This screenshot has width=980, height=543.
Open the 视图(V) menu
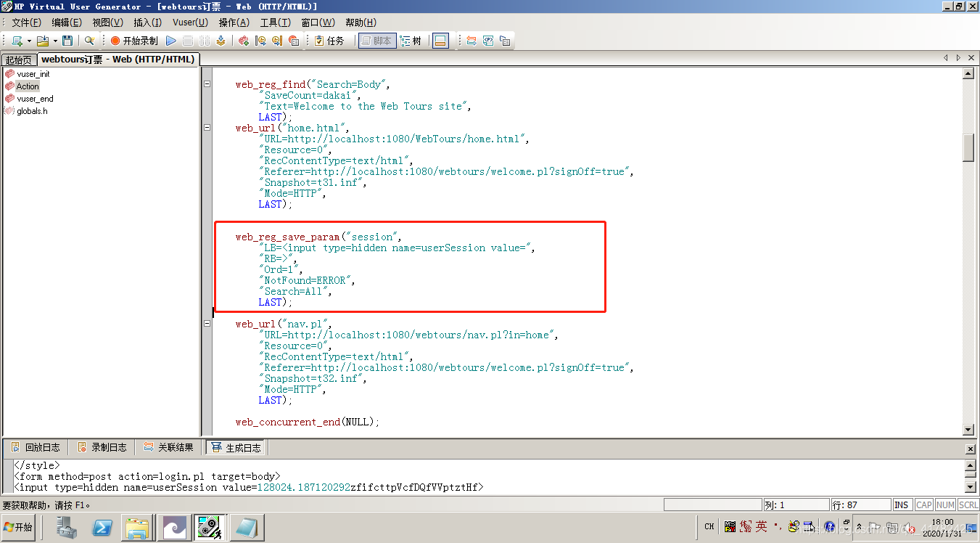click(107, 23)
